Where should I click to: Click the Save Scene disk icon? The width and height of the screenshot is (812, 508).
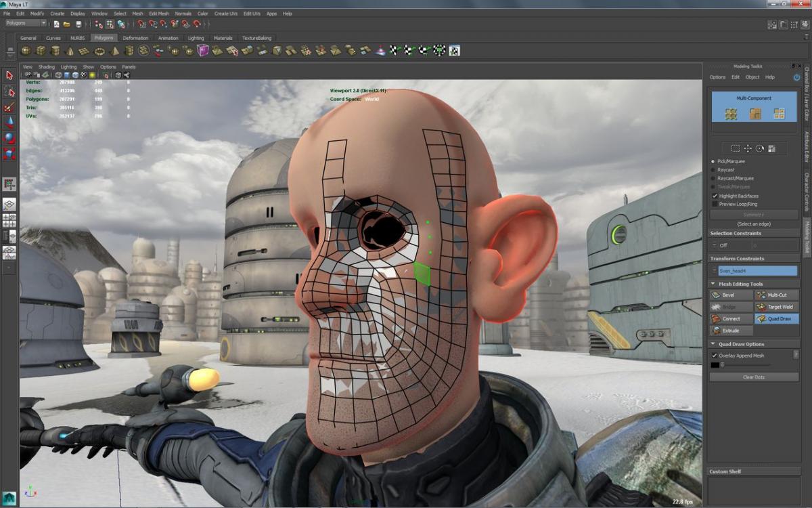[x=78, y=24]
